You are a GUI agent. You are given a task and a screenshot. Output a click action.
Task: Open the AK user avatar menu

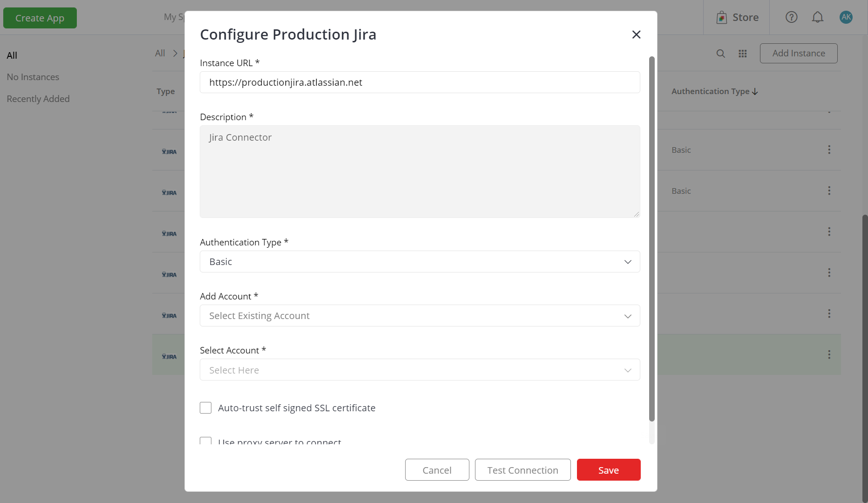pyautogui.click(x=846, y=17)
